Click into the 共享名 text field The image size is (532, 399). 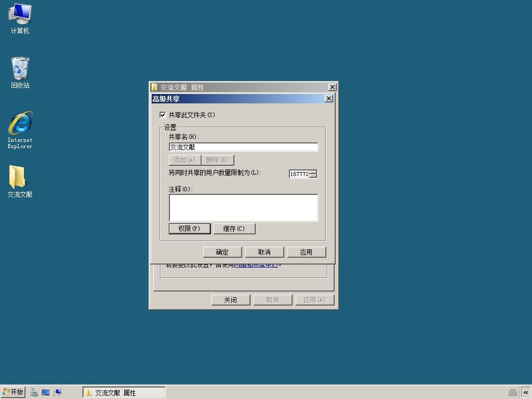[x=243, y=147]
